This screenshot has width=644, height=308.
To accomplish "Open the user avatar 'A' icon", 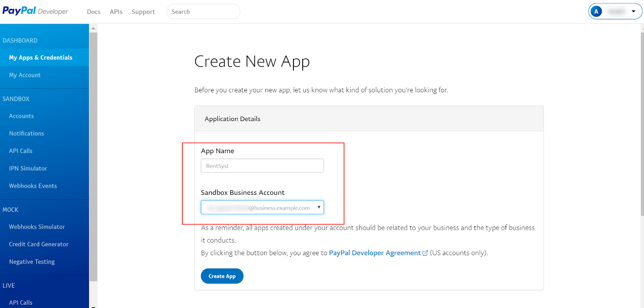I will 596,11.
